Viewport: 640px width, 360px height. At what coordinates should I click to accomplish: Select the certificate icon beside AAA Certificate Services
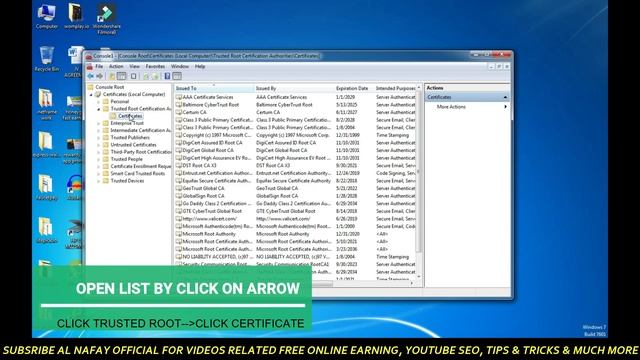pos(178,97)
